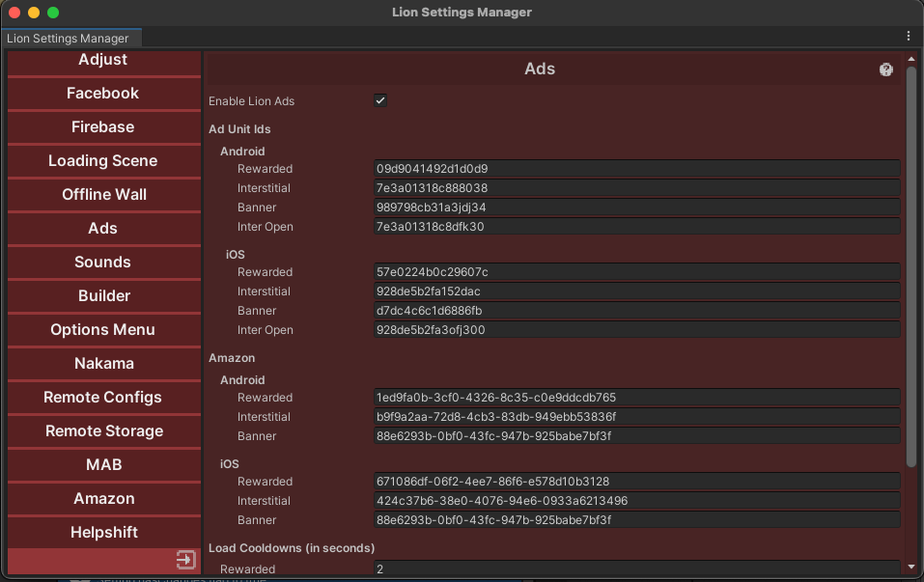Viewport: 924px width, 582px height.
Task: Open Helpshift settings
Action: (x=103, y=533)
